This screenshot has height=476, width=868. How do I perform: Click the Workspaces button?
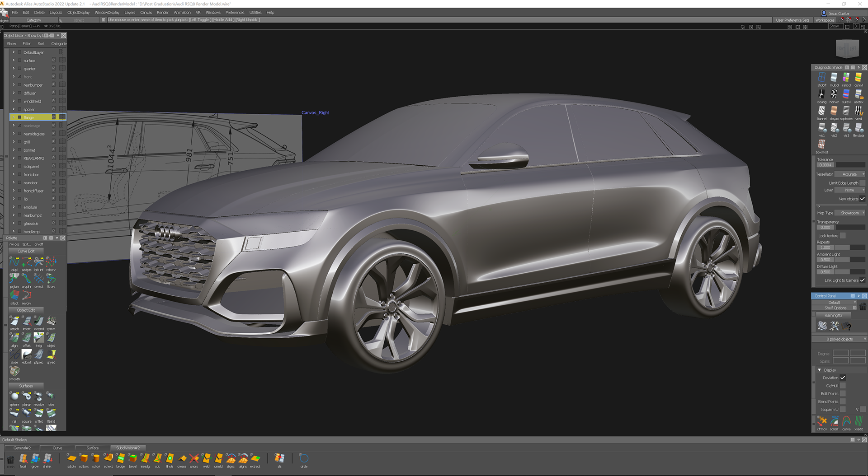(x=825, y=20)
